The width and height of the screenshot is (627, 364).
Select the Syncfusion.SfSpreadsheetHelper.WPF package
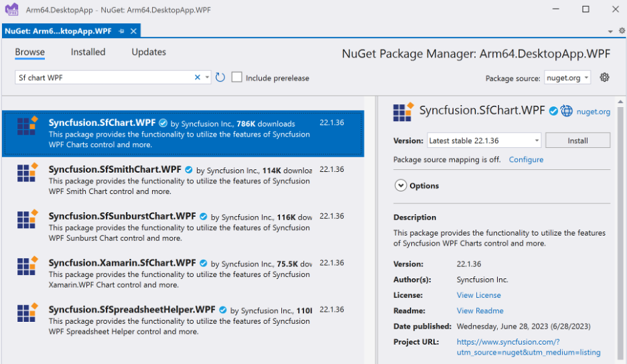tap(183, 321)
